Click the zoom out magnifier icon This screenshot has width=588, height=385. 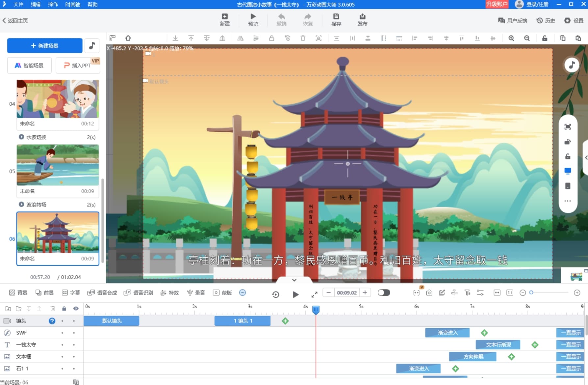(x=527, y=38)
